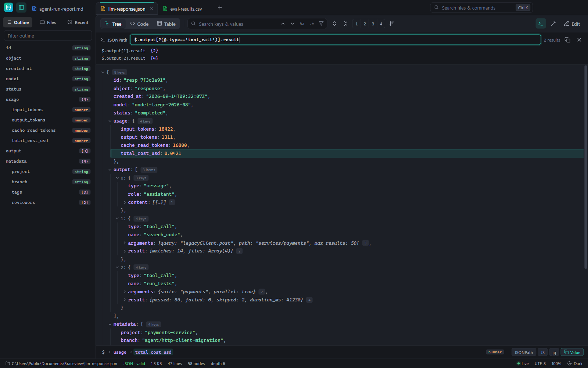Image resolution: width=588 pixels, height=368 pixels.
Task: Set expand depth level 4
Action: tap(381, 24)
